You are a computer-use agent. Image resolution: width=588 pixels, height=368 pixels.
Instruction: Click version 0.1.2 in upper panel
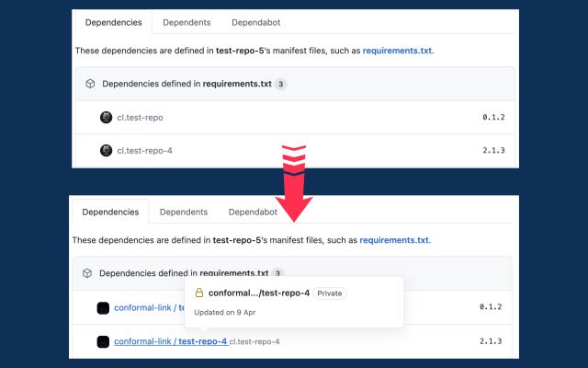(x=493, y=117)
